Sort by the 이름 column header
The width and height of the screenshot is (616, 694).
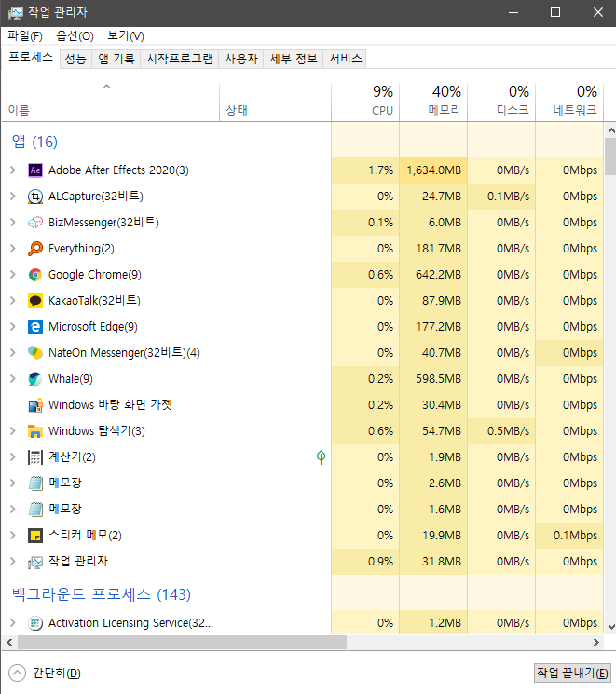click(110, 102)
